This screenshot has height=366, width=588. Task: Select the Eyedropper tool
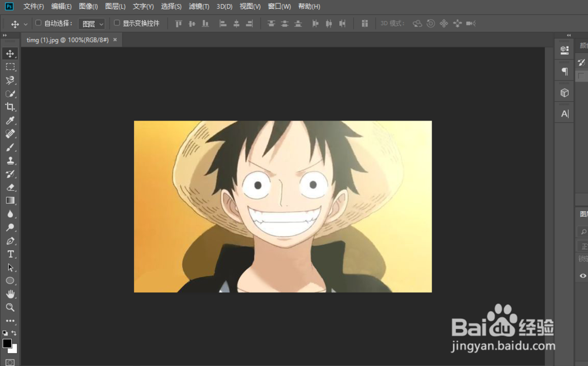(x=10, y=121)
